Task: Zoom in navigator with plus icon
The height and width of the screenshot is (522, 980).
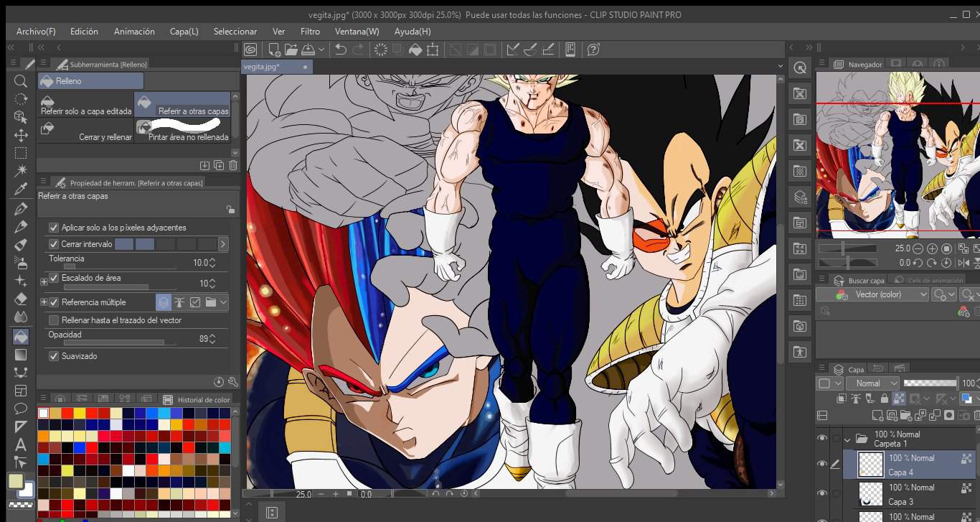Action: [x=932, y=248]
